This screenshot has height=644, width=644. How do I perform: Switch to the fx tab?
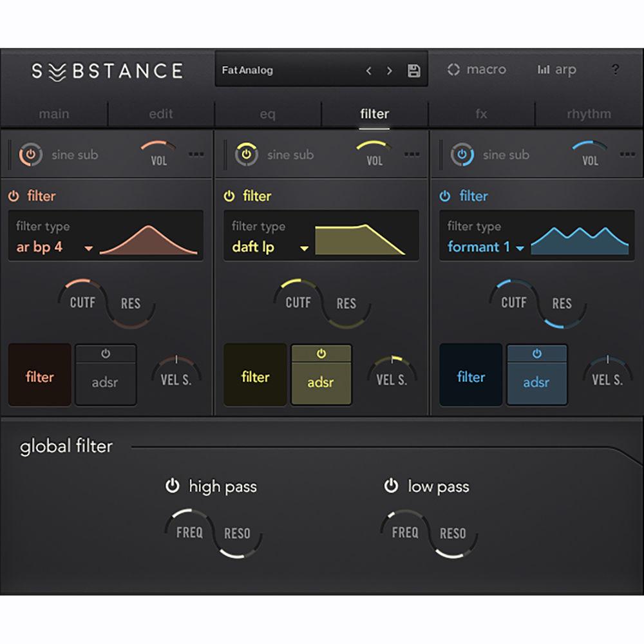pos(480,113)
